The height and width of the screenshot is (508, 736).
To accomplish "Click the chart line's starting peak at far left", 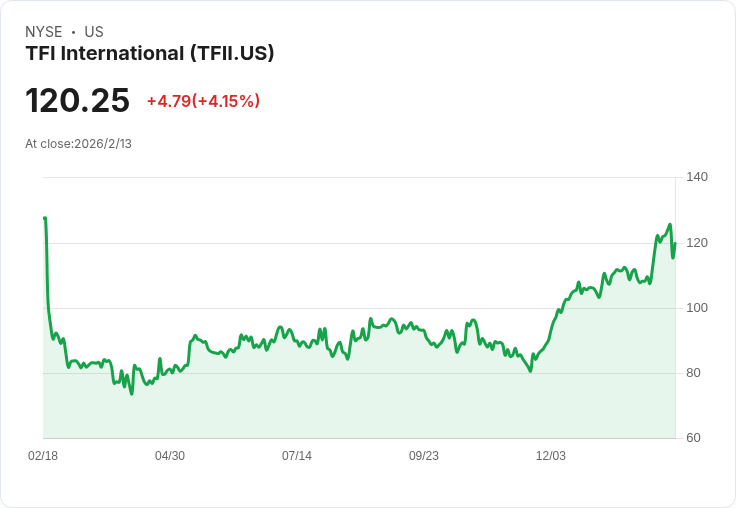I will (x=45, y=218).
